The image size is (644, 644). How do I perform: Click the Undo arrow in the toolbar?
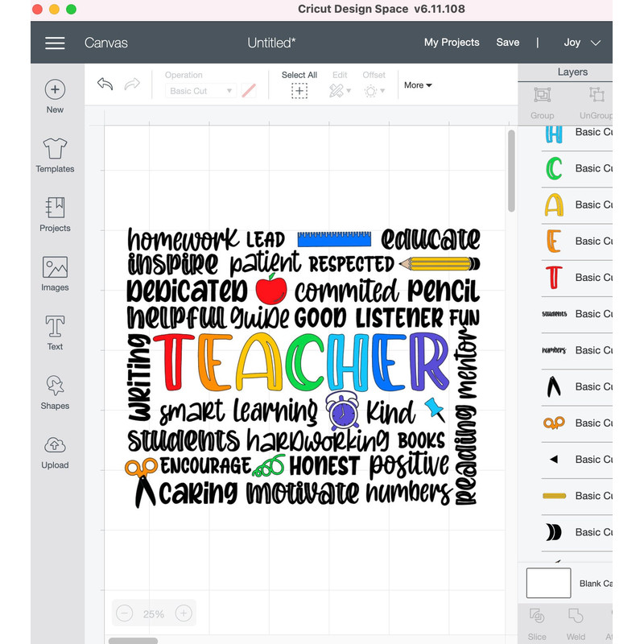[105, 84]
